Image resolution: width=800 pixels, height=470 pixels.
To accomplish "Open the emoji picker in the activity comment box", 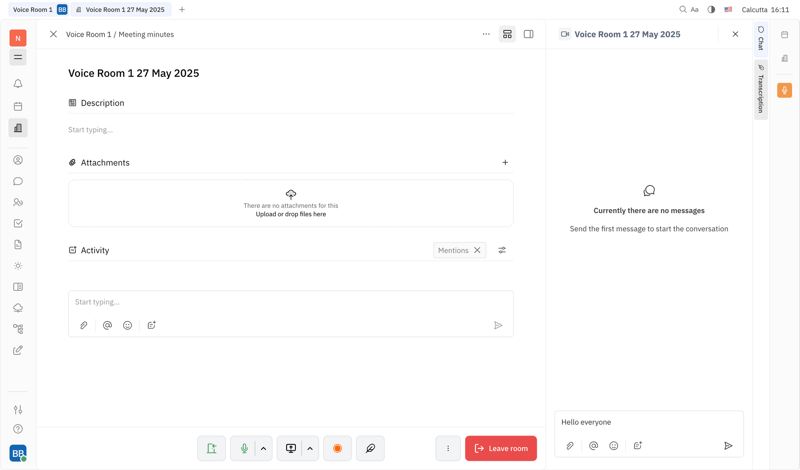I will [128, 325].
